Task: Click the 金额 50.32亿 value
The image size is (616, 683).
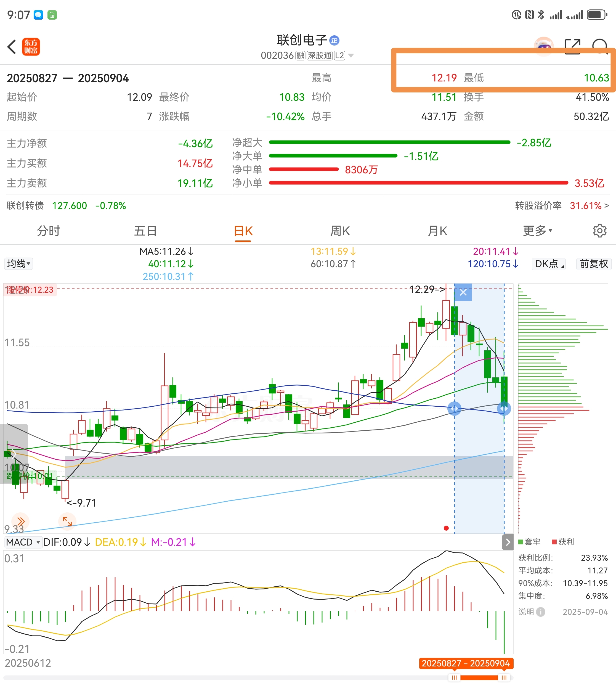Action: click(591, 117)
